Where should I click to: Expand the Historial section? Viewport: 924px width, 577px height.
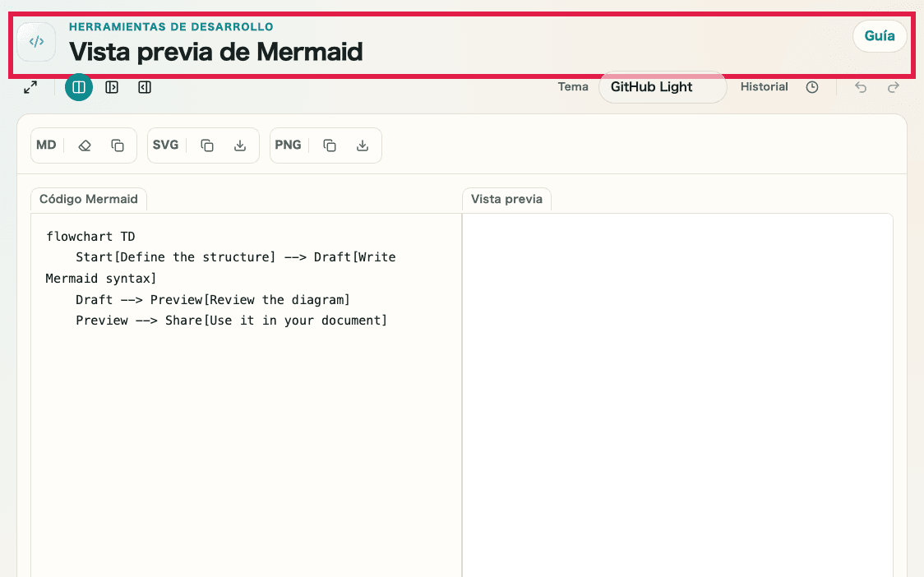[764, 86]
